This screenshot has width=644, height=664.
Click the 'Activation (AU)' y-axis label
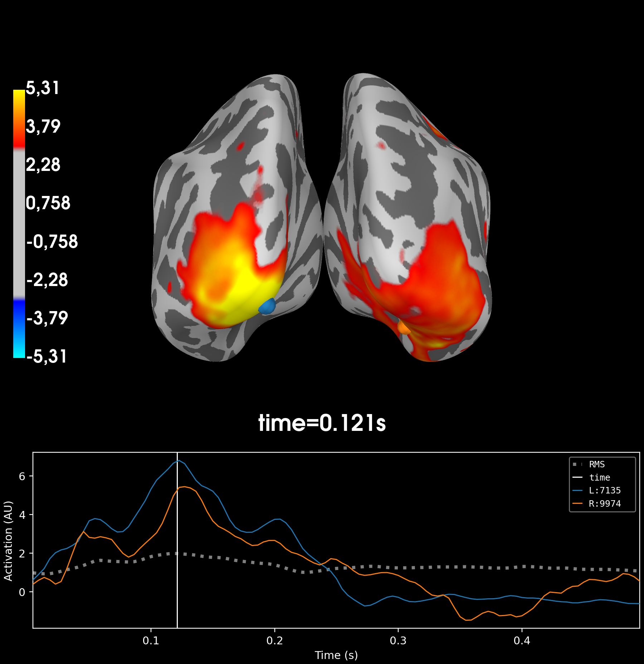click(x=8, y=541)
